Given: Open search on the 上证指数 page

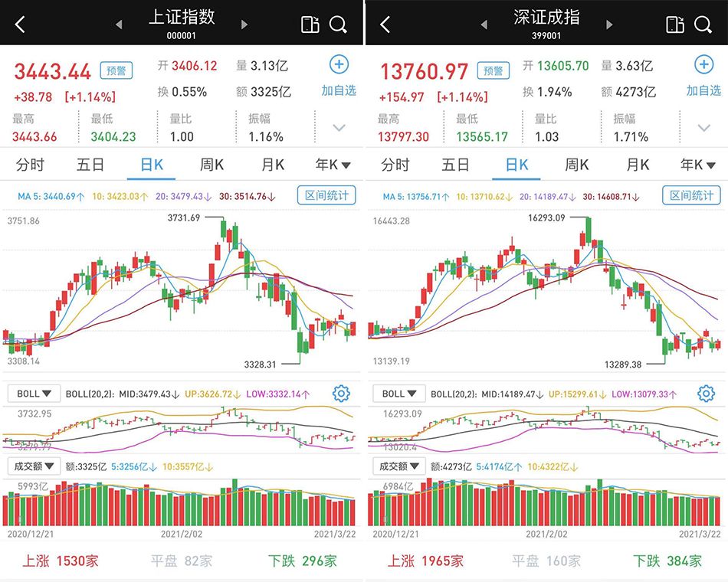Looking at the screenshot, I should (x=338, y=24).
